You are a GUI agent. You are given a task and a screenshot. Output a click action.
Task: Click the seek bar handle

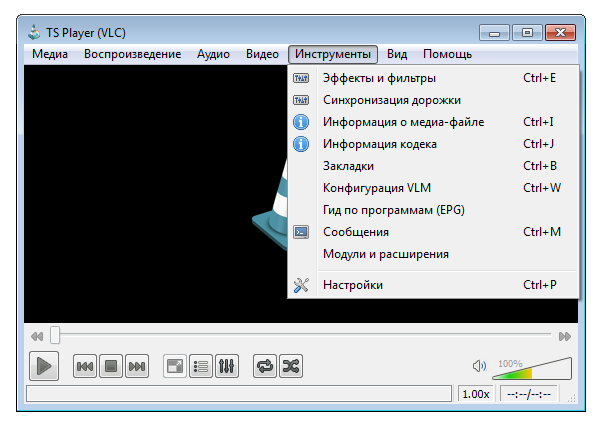point(55,335)
